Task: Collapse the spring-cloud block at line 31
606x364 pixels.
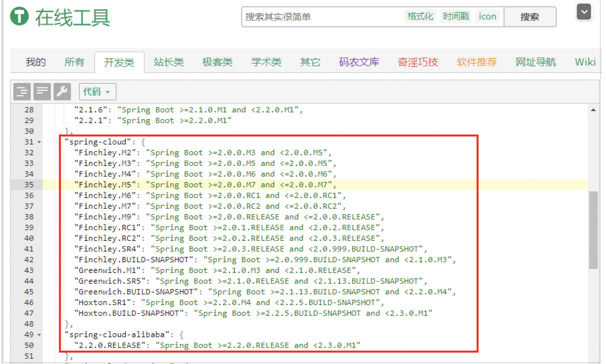Action: [39, 142]
